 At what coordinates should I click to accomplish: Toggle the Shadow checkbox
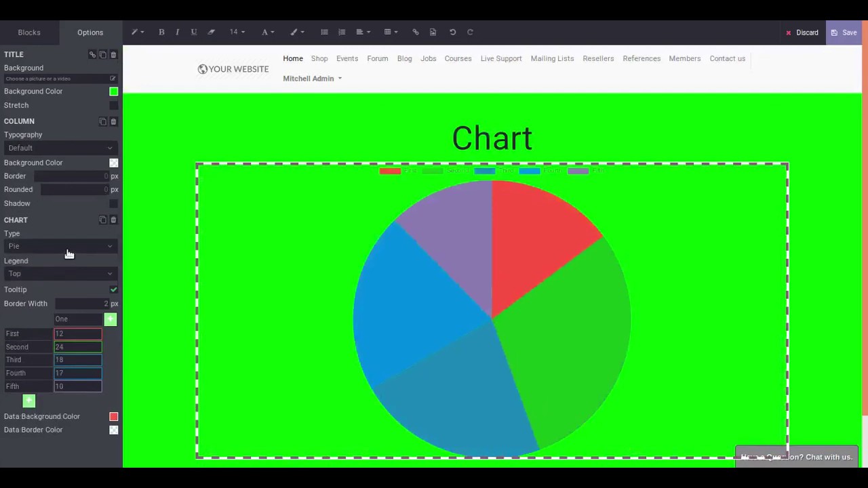point(113,203)
